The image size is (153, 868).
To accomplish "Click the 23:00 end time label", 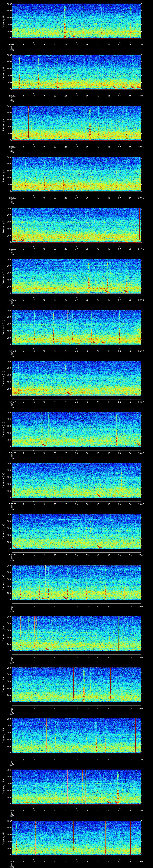I will 141,351.
